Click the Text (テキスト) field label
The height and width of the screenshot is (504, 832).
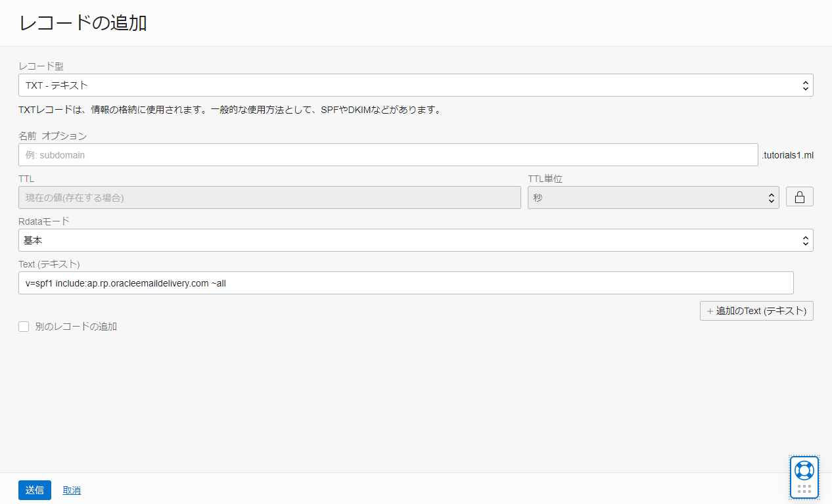[49, 264]
